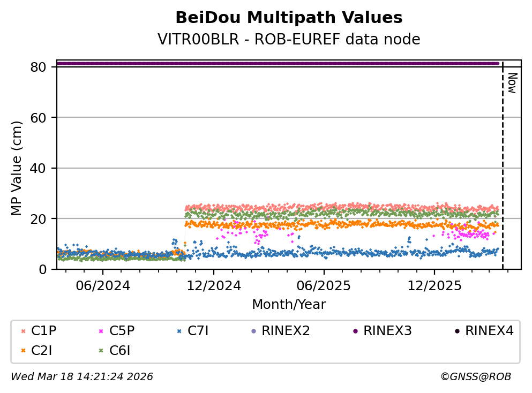Click the C1P legend marker icon
The image size is (532, 393).
22,331
